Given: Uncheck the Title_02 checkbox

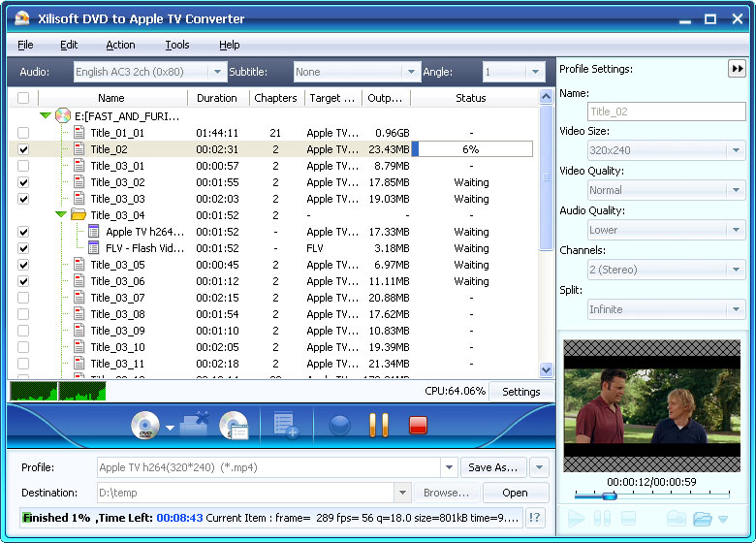Looking at the screenshot, I should pyautogui.click(x=23, y=149).
